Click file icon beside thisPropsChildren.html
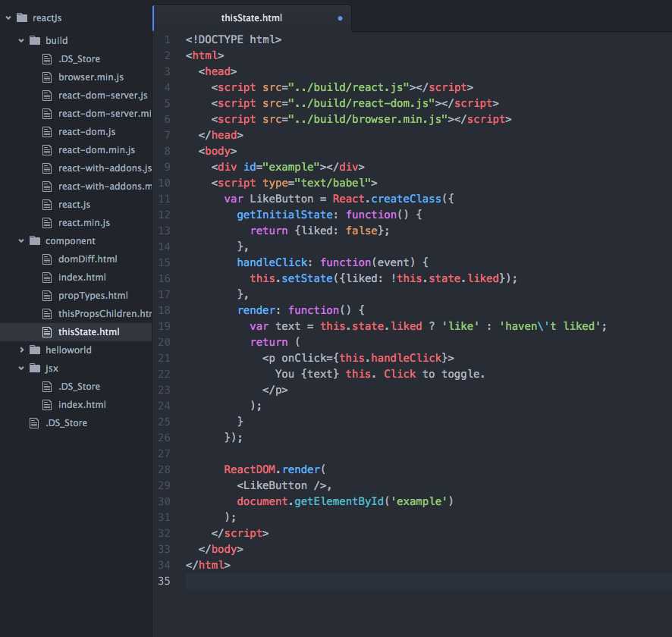672x637 pixels. pos(47,314)
